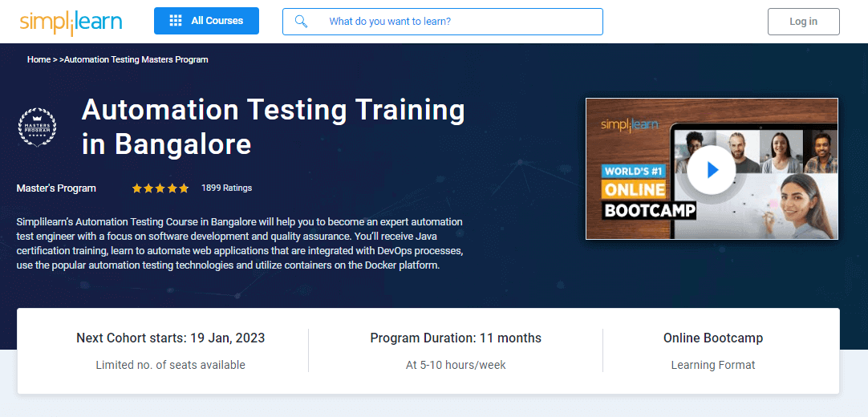Click the 'Learning Format' label
This screenshot has width=868, height=417.
pyautogui.click(x=713, y=365)
